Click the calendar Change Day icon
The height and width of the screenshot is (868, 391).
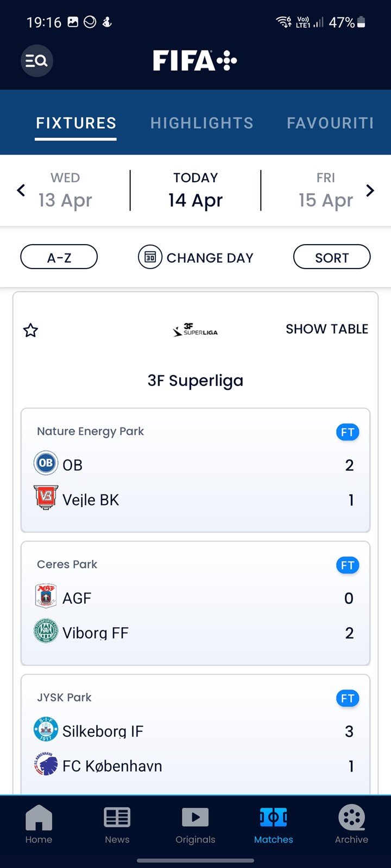tap(150, 257)
